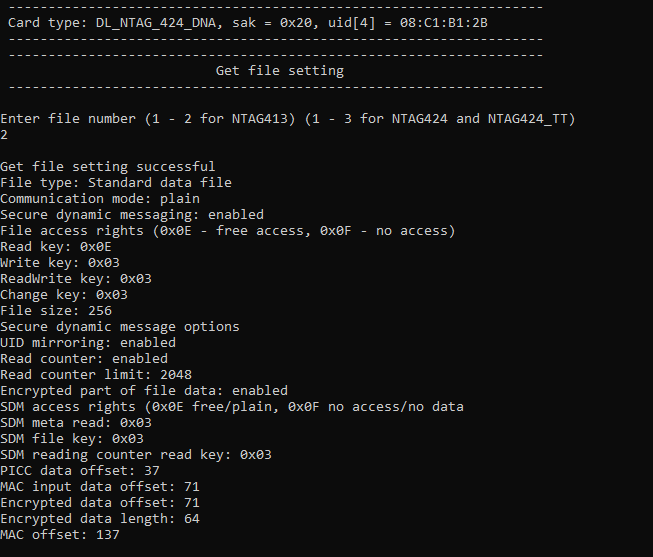Click Get file setting successful message
Image resolution: width=653 pixels, height=557 pixels.
[107, 167]
